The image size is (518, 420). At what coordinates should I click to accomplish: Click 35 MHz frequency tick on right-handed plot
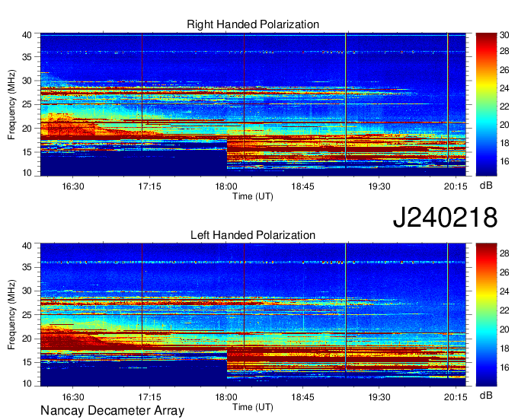point(27,57)
